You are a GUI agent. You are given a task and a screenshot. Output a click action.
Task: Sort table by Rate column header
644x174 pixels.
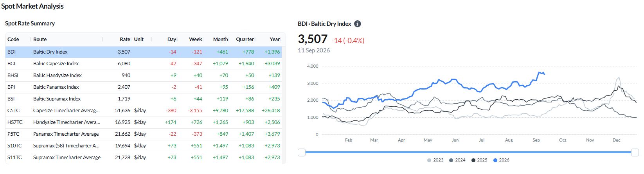pyautogui.click(x=125, y=39)
